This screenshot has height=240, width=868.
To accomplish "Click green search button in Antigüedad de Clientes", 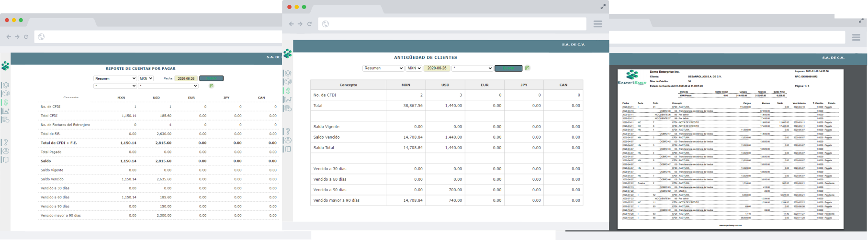I will tap(508, 68).
